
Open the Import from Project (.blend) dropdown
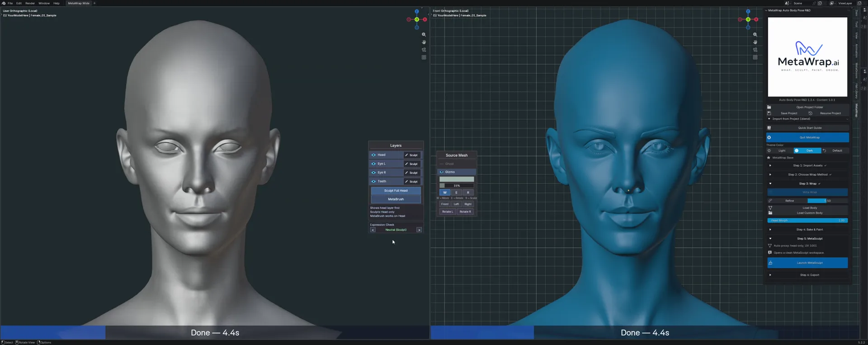click(807, 119)
